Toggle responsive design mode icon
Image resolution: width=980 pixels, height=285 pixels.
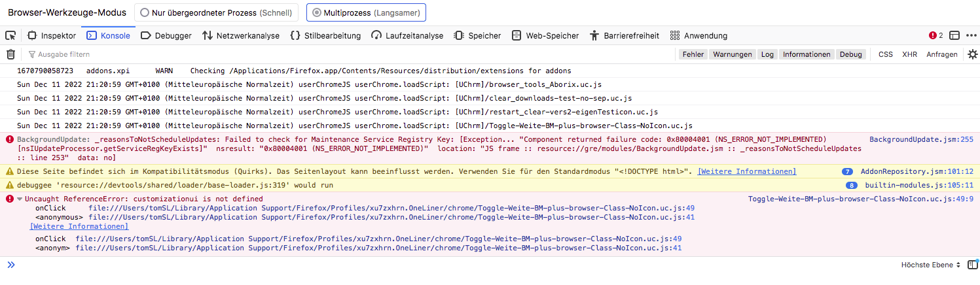tap(954, 35)
